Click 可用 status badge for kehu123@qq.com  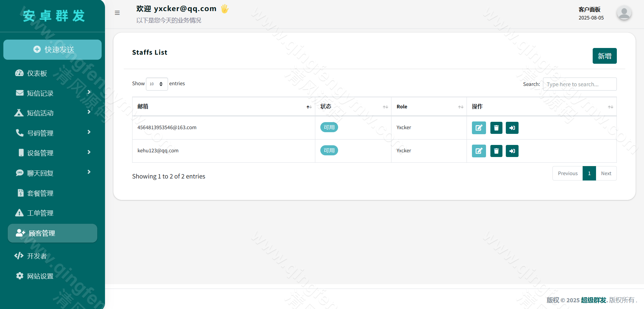pyautogui.click(x=329, y=150)
